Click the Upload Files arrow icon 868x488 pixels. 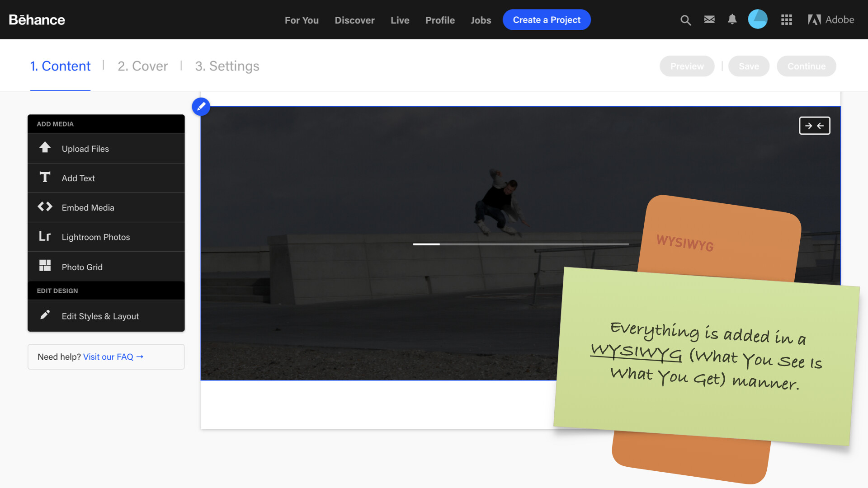pos(45,148)
